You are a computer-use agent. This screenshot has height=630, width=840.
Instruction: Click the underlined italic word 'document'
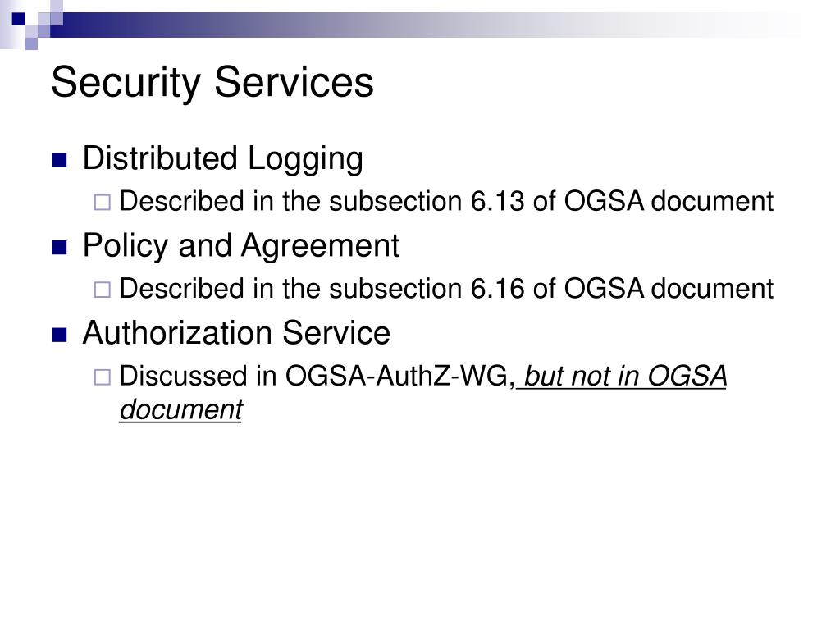tap(181, 410)
